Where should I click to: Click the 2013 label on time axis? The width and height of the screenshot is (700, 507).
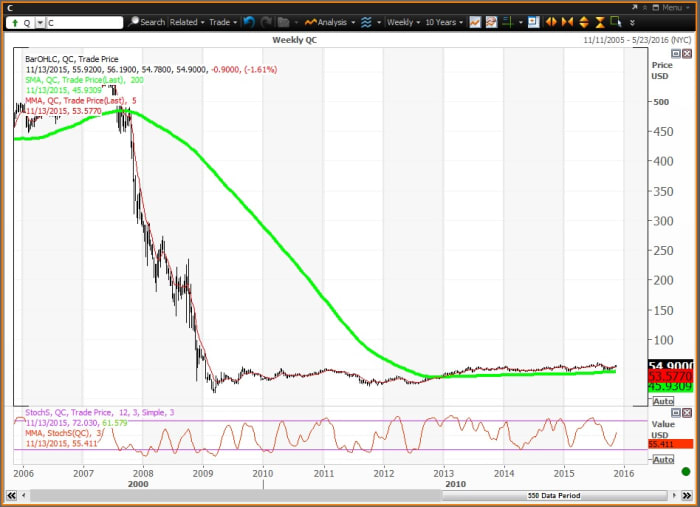coord(444,474)
